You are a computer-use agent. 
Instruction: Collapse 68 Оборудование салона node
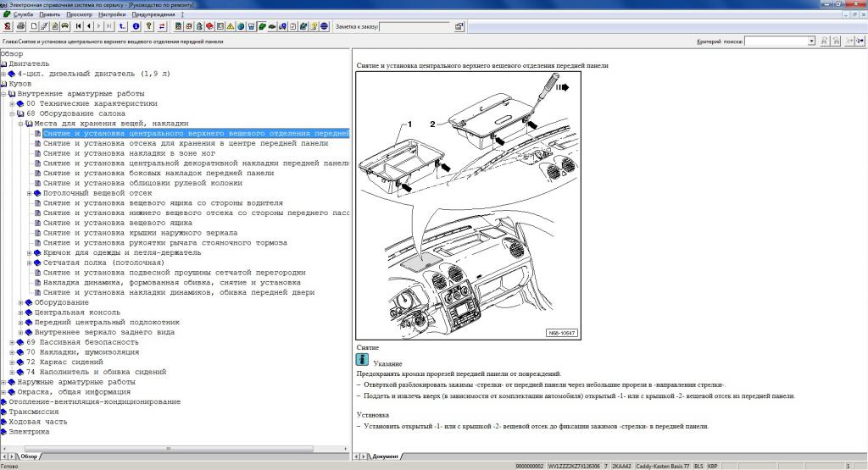pos(12,113)
